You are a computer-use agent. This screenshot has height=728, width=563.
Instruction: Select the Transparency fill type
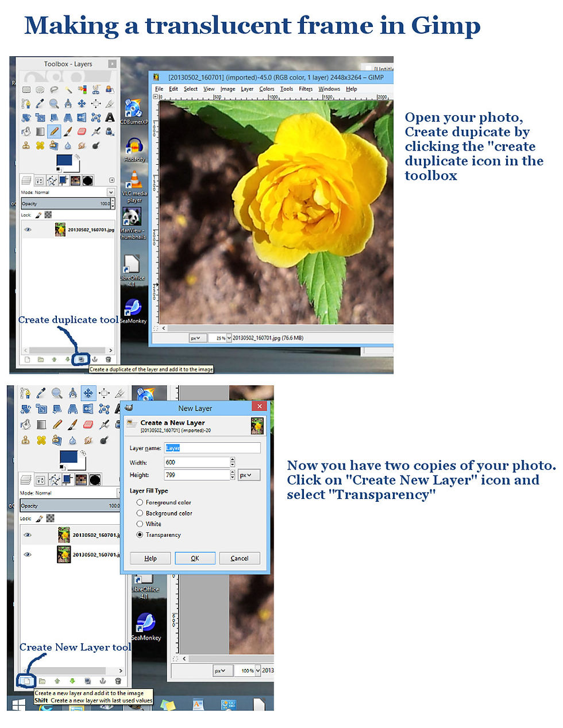[140, 535]
